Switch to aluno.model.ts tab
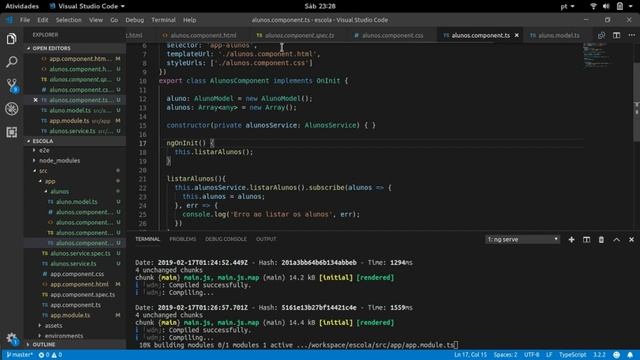The height and width of the screenshot is (360, 640). pyautogui.click(x=555, y=36)
